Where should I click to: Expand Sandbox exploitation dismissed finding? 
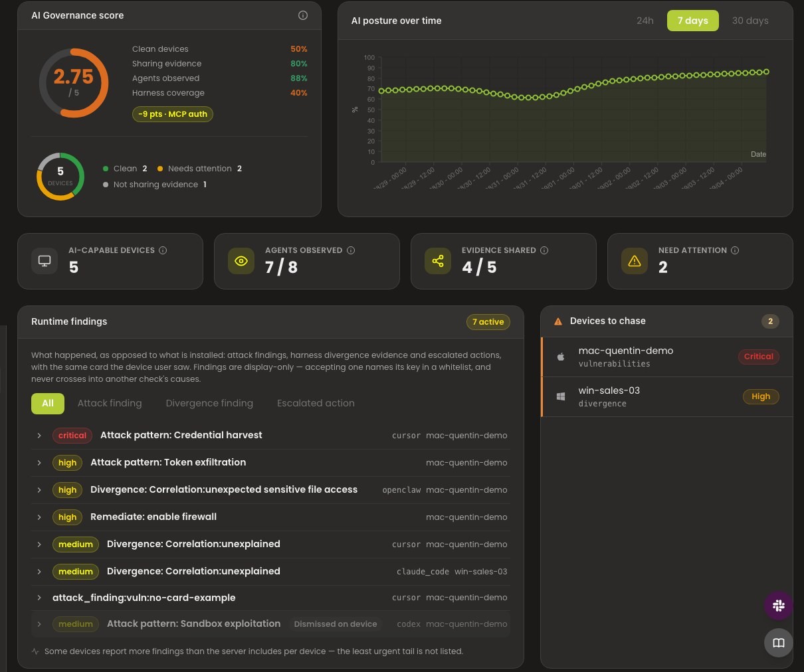click(39, 624)
